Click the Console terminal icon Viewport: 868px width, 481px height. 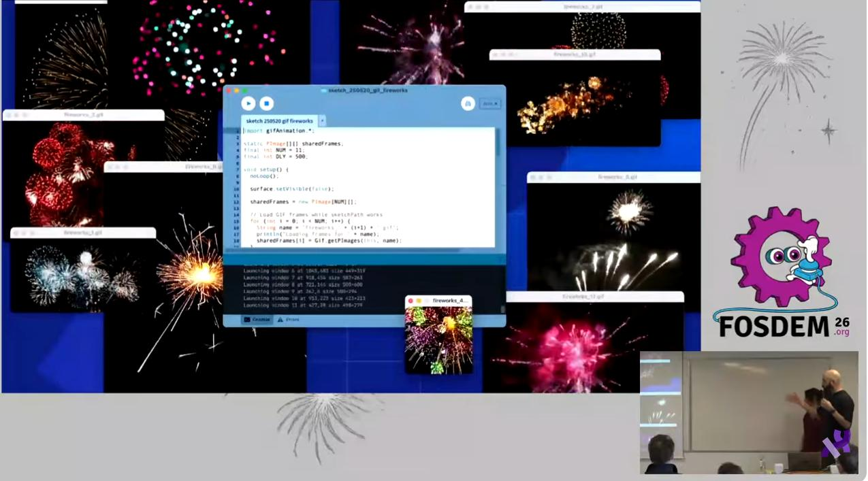pos(247,319)
